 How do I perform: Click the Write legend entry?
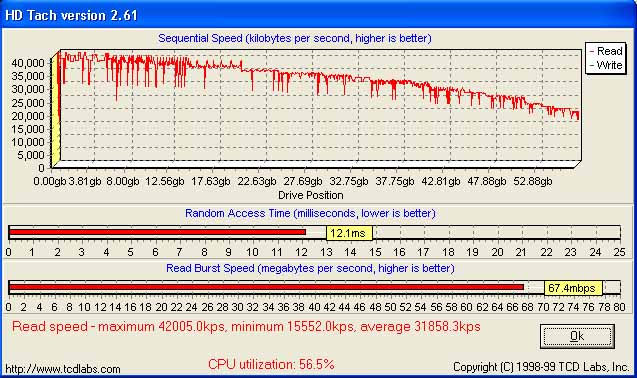(606, 65)
